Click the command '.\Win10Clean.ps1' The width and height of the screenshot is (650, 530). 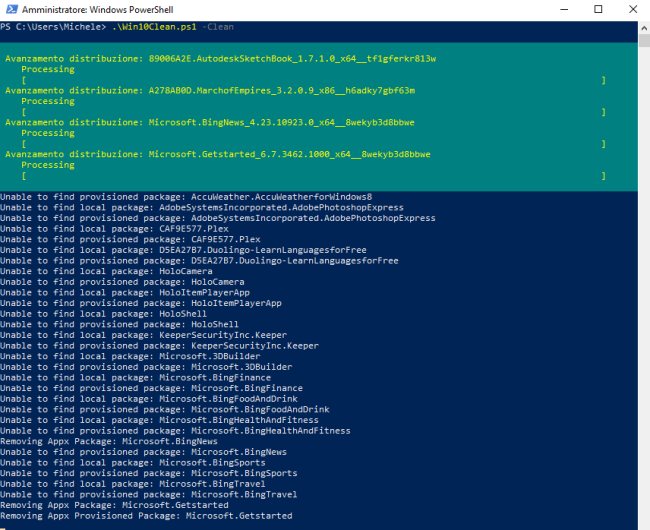(154, 27)
